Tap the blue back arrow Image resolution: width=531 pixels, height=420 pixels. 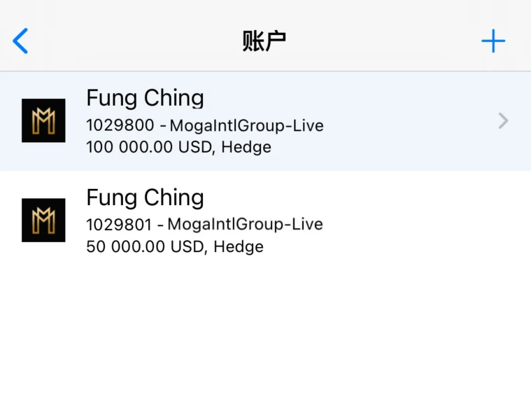tap(21, 41)
